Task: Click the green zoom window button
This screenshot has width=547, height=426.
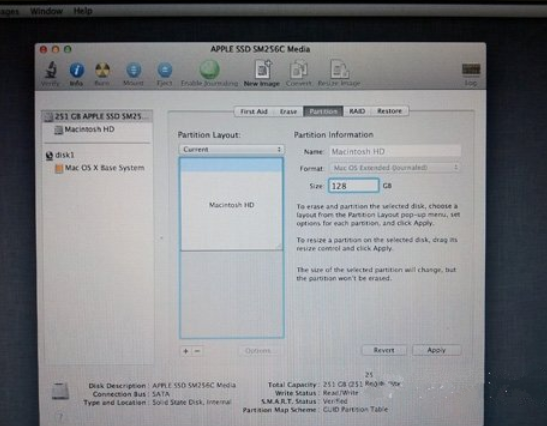Action: coord(68,50)
